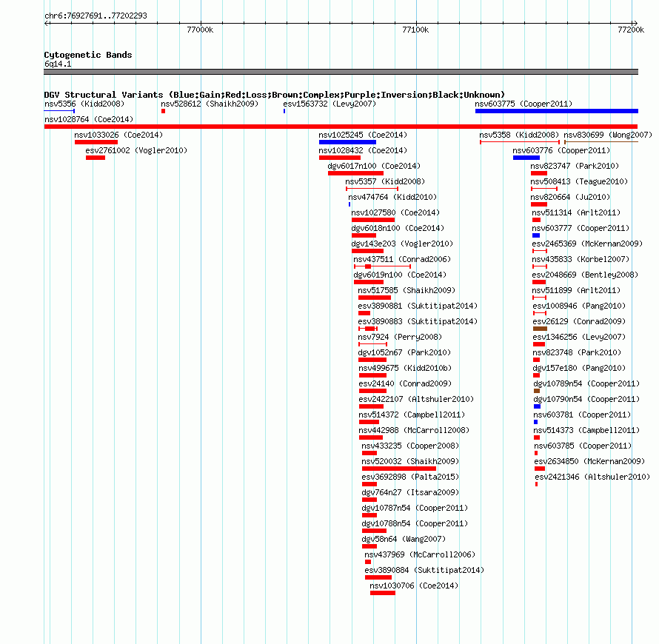
Task: Select esv2465369 (McKernan2009) label
Action: tap(587, 244)
